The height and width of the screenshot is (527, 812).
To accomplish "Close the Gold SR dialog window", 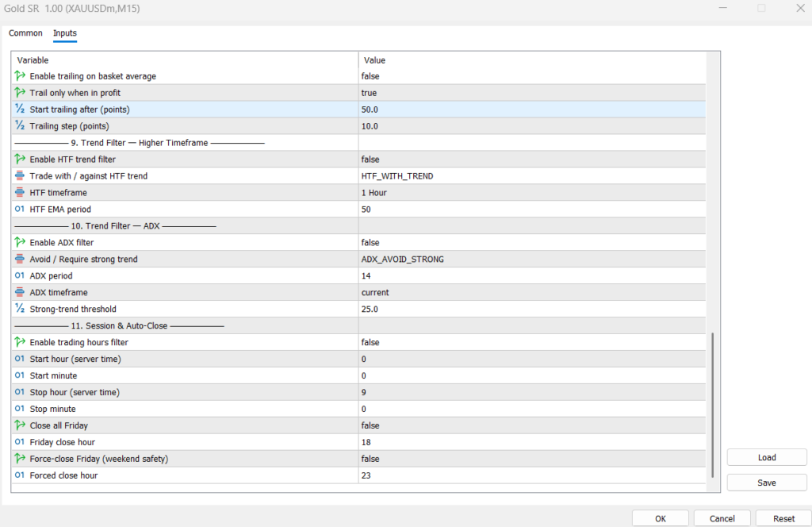I will click(799, 8).
